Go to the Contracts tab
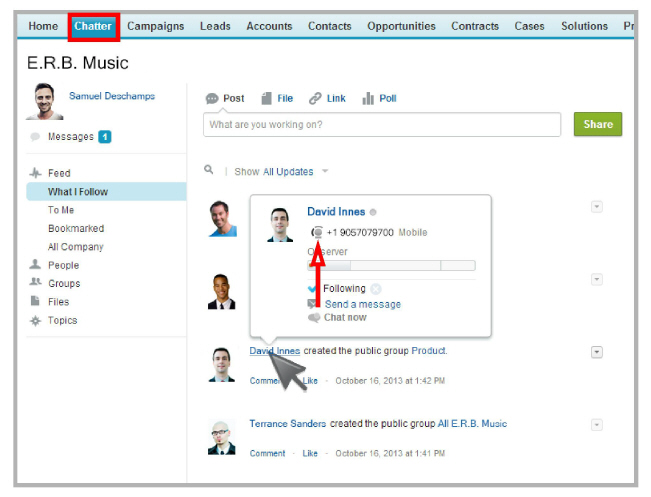Viewport: 651px width, 497px height. [x=475, y=26]
